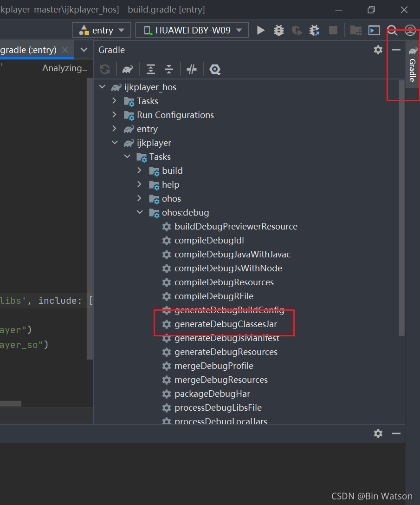420x505 pixels.
Task: Open the previewer window icon in toolbar
Action: pos(374,30)
